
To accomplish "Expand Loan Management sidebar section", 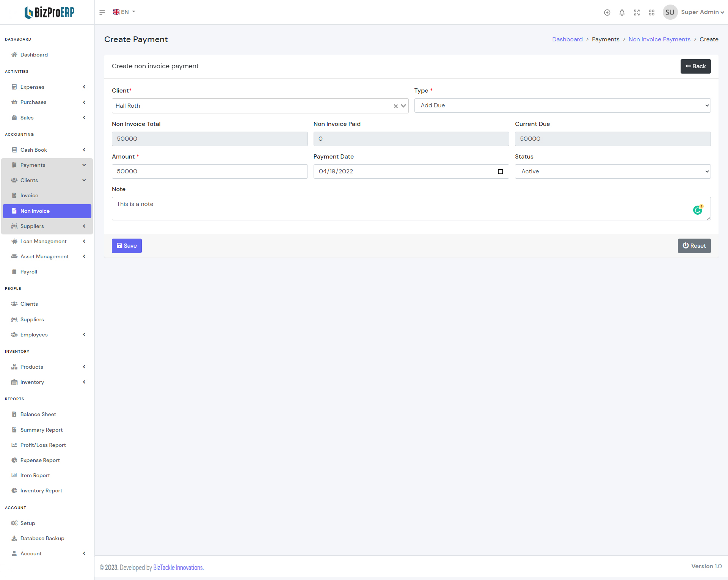I will [47, 241].
